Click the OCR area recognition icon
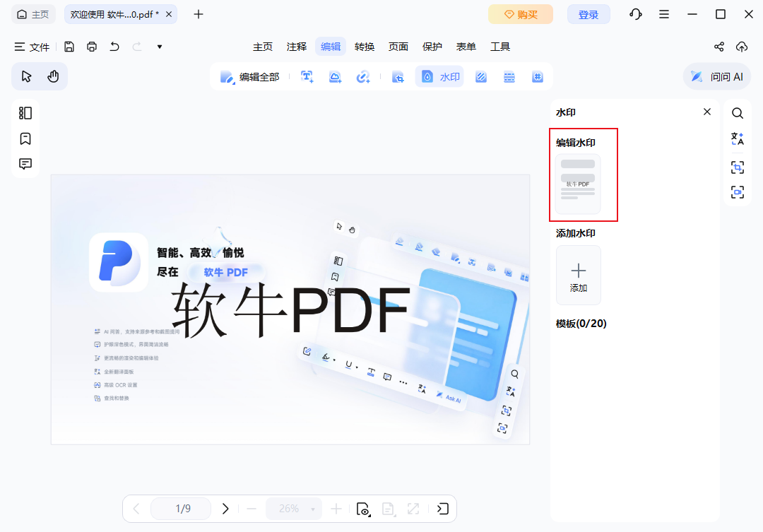763x532 pixels. [x=738, y=167]
